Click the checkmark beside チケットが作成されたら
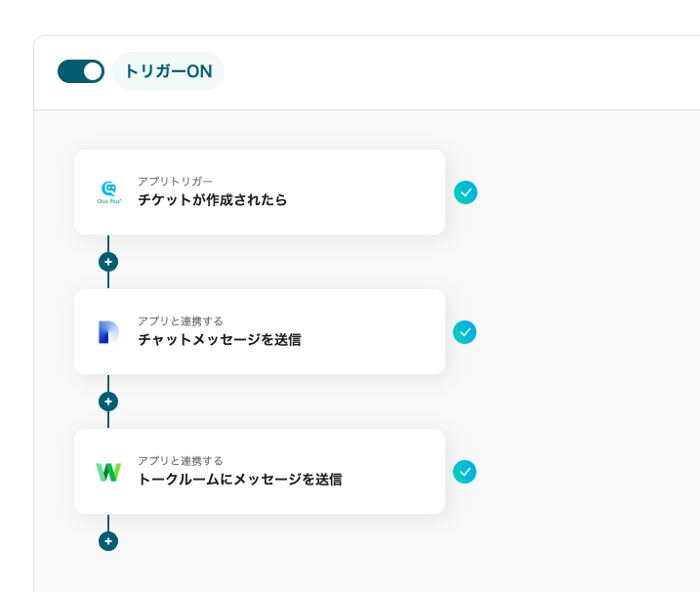The width and height of the screenshot is (700, 592). pyautogui.click(x=466, y=192)
